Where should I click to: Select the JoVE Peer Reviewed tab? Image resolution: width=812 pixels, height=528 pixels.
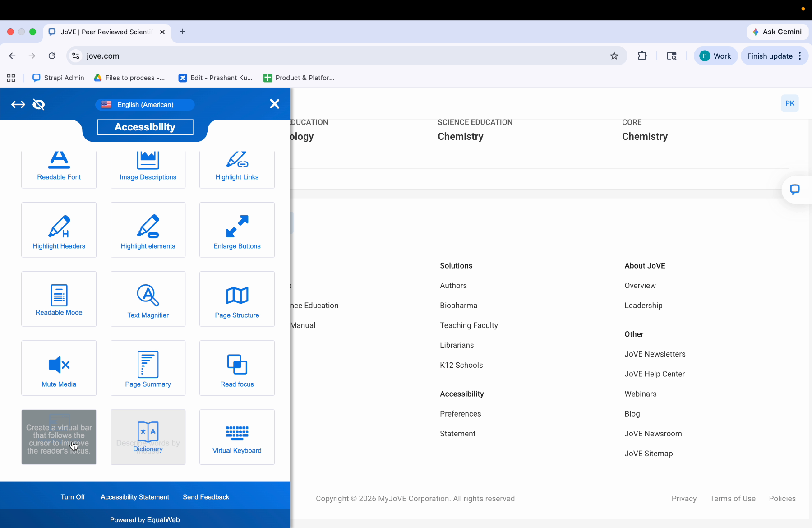point(107,32)
